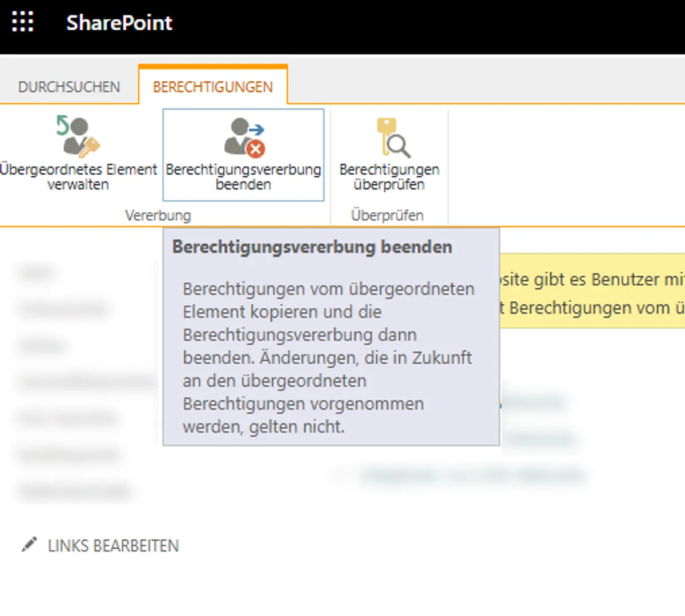Click the bold tooltip heading
This screenshot has height=616, width=685.
click(x=312, y=247)
